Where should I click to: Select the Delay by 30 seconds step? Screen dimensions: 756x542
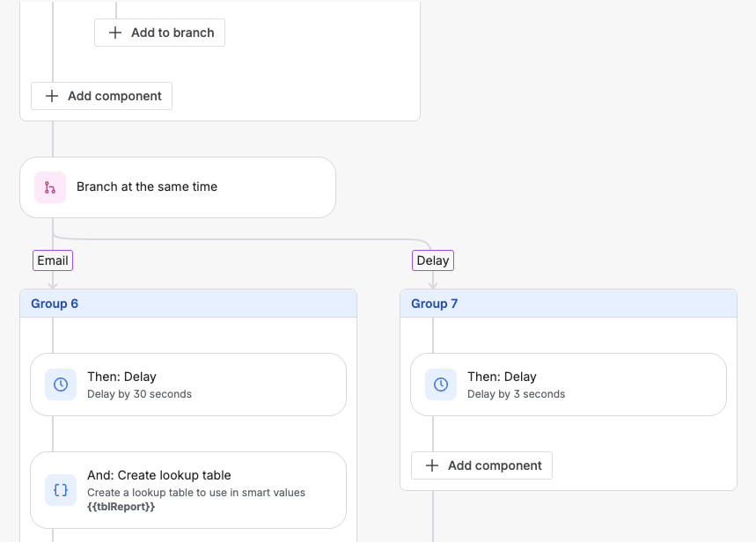coord(188,385)
